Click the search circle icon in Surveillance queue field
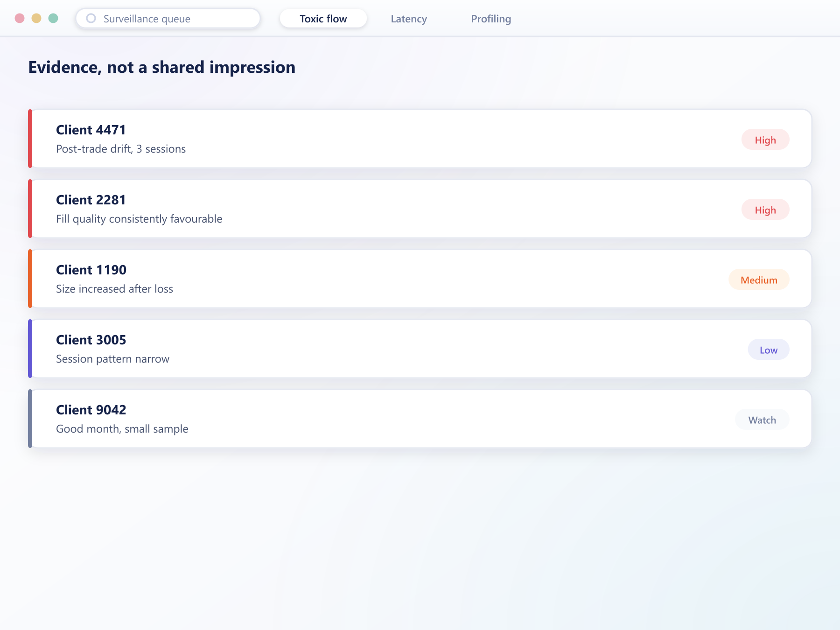 pyautogui.click(x=91, y=18)
